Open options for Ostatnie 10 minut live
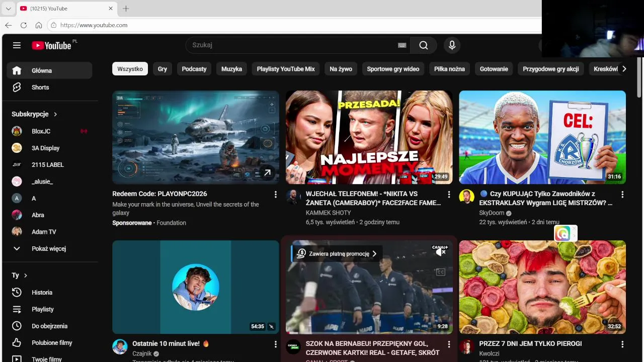Viewport: 644px width, 362px height. [275, 344]
